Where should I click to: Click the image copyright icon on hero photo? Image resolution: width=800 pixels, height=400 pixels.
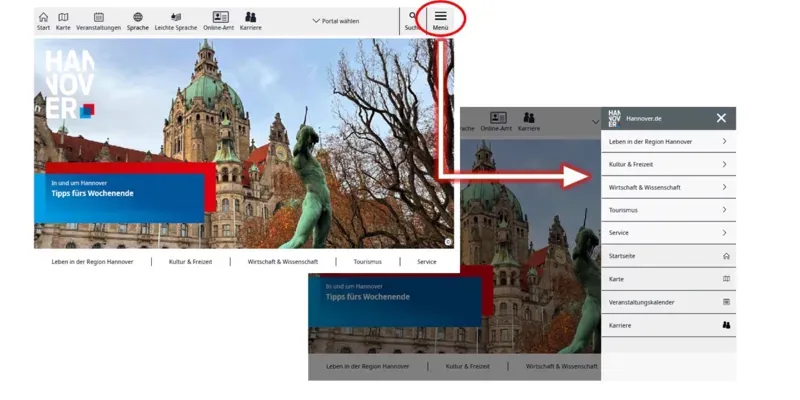pyautogui.click(x=448, y=242)
